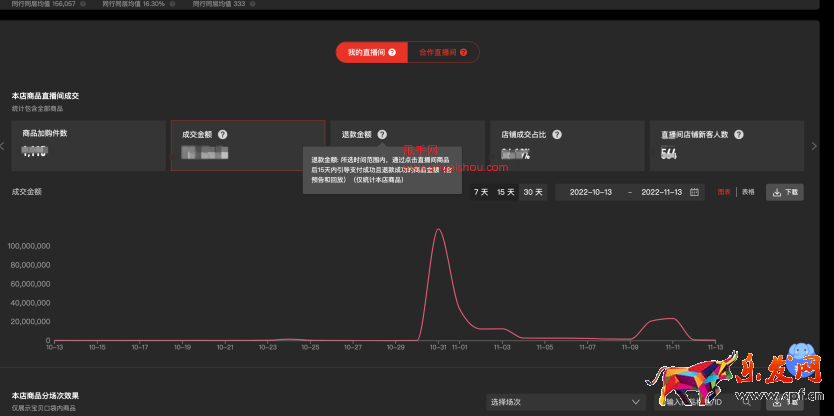The height and width of the screenshot is (416, 834).
Task: Click help icon beside 退款金额
Action: pyautogui.click(x=382, y=134)
